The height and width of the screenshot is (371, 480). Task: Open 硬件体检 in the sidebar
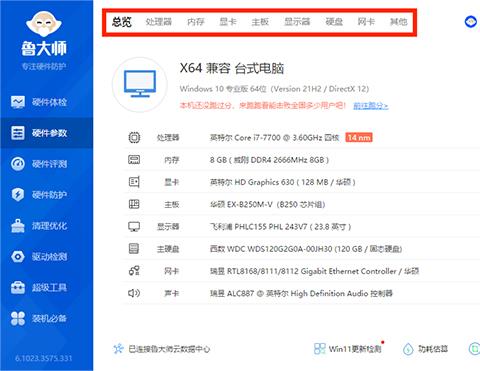pyautogui.click(x=46, y=102)
